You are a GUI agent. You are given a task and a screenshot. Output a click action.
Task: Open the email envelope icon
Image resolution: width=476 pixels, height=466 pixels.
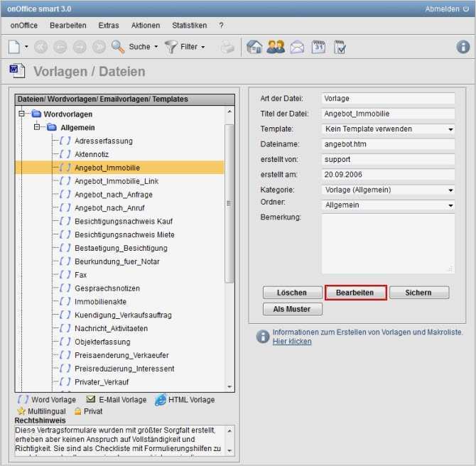(x=297, y=48)
